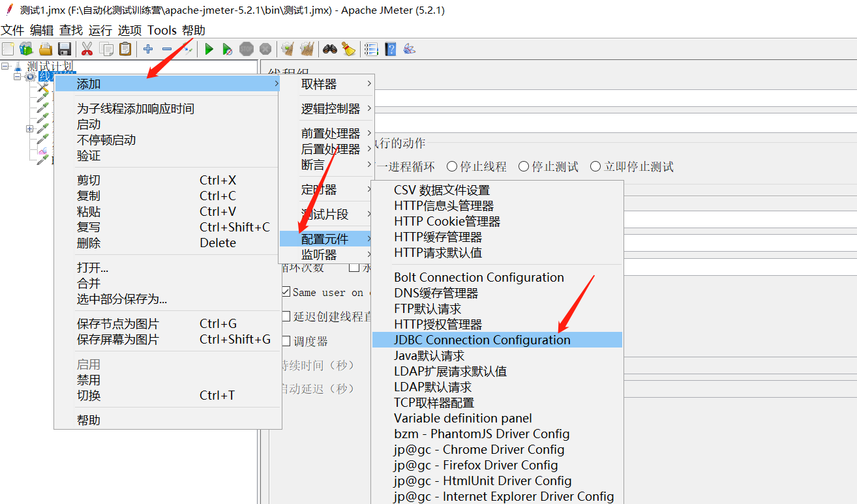
Task: Choose 验证 in context menu
Action: pos(168,155)
